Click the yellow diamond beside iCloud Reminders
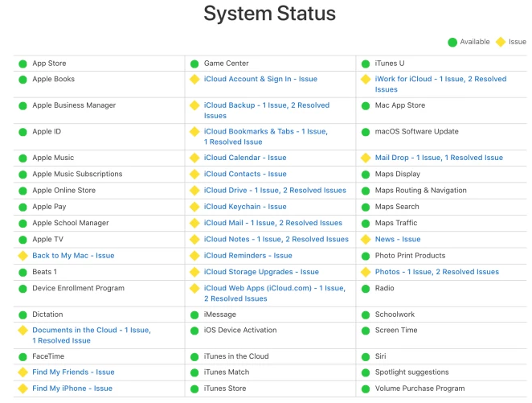This screenshot has height=403, width=532. [194, 256]
